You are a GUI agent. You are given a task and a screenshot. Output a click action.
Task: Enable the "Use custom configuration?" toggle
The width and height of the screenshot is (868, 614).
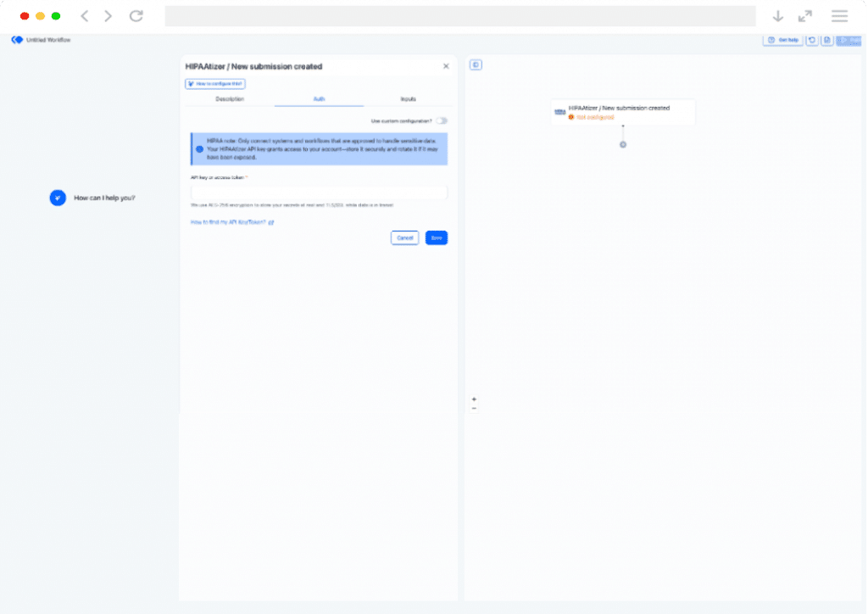coord(442,120)
